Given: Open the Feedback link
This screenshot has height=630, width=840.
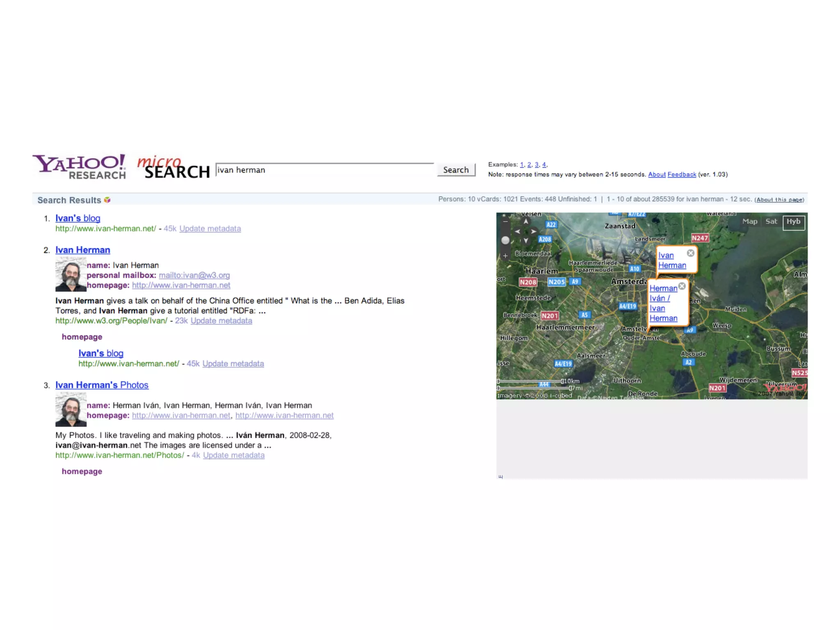Looking at the screenshot, I should point(682,174).
